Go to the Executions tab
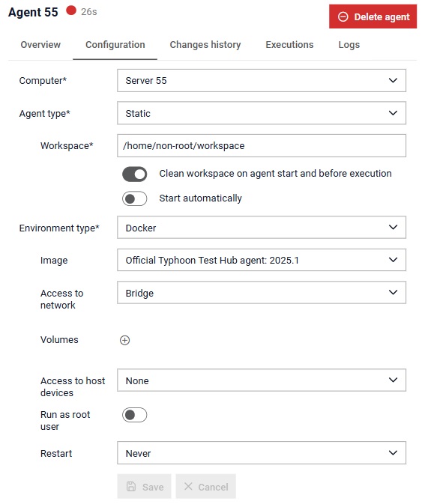Image resolution: width=425 pixels, height=504 pixels. click(x=289, y=45)
